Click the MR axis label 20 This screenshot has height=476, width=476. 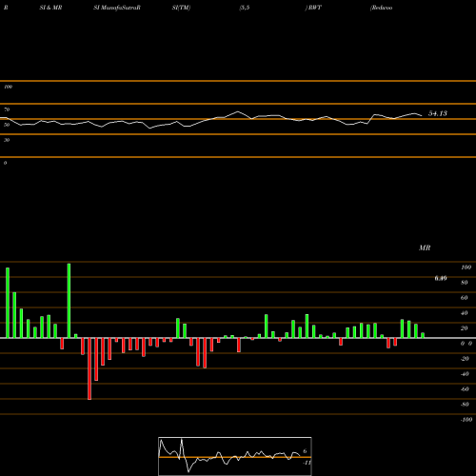coord(465,328)
